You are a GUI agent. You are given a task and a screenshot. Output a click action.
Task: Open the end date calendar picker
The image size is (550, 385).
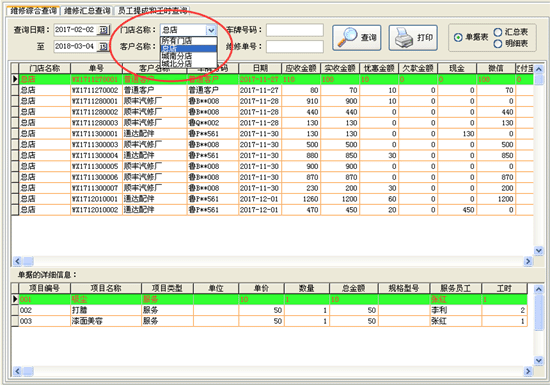pyautogui.click(x=103, y=46)
